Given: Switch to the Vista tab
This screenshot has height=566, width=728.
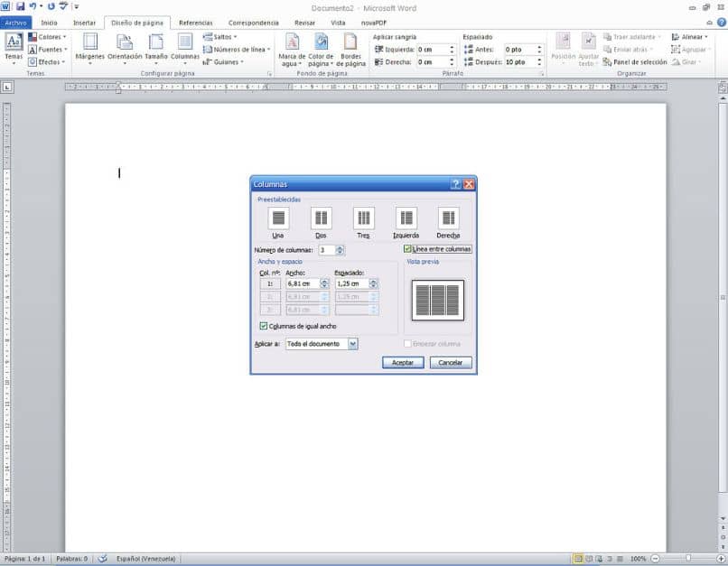Looking at the screenshot, I should click(338, 23).
